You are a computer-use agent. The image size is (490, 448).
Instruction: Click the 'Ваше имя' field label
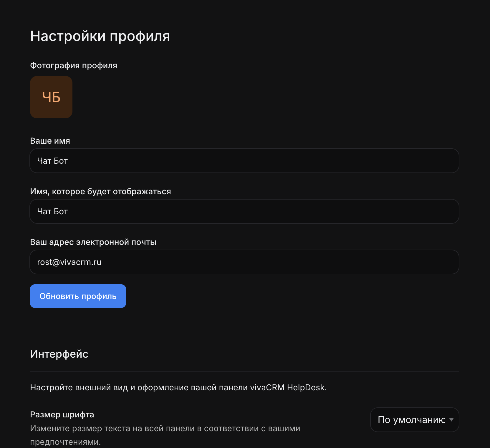(50, 141)
